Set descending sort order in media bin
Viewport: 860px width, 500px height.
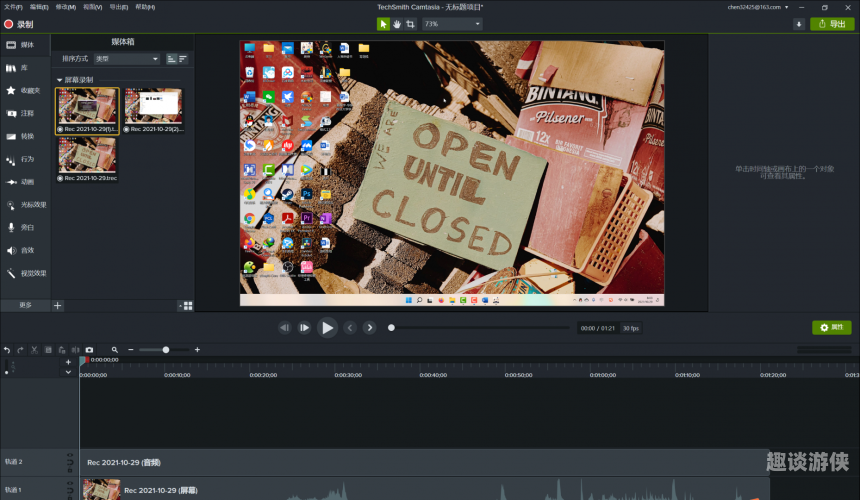point(183,59)
